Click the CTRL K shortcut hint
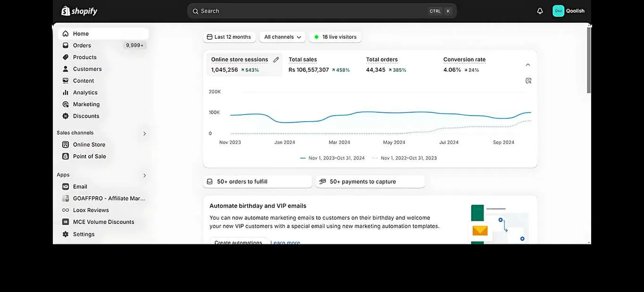 (x=440, y=11)
